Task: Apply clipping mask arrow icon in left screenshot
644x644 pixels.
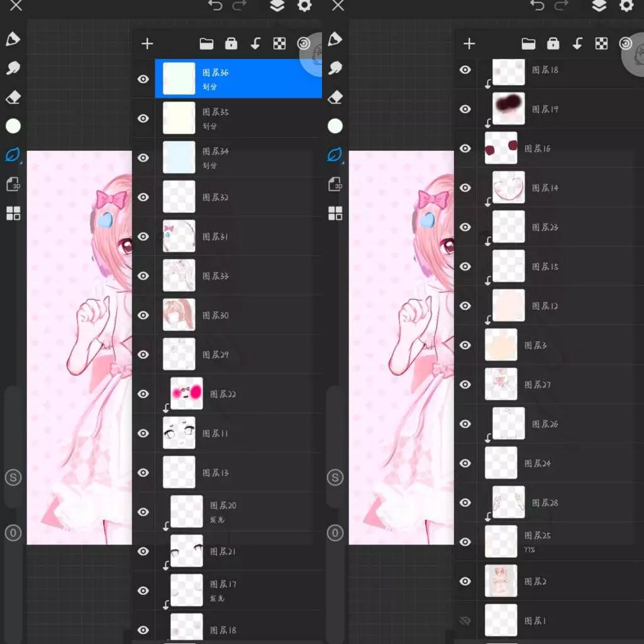Action: [255, 43]
